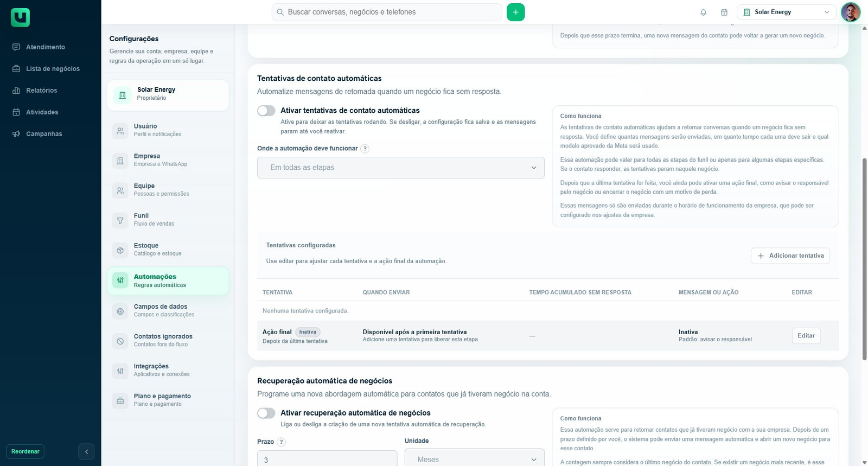Open the Funil funnel icon
The height and width of the screenshot is (466, 868).
click(x=120, y=220)
